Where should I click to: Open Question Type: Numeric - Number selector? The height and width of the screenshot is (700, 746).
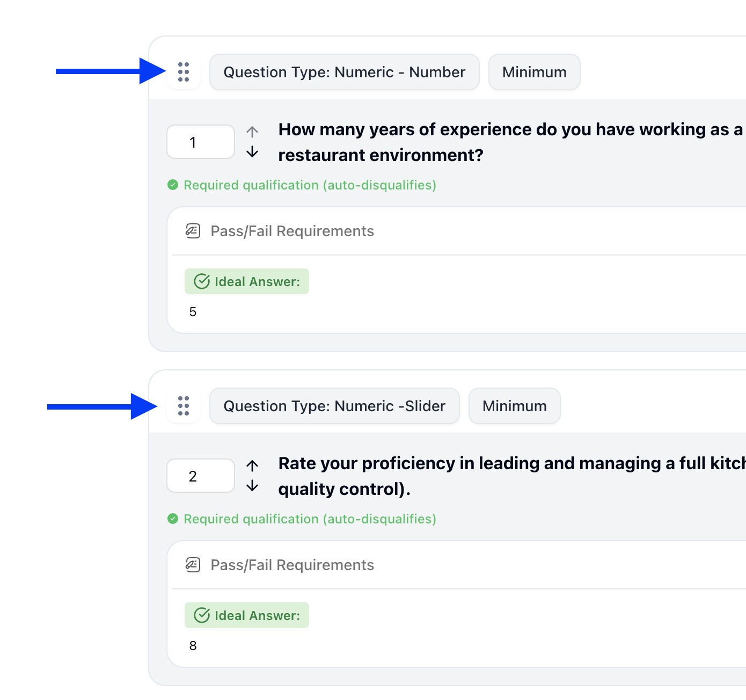pyautogui.click(x=344, y=72)
